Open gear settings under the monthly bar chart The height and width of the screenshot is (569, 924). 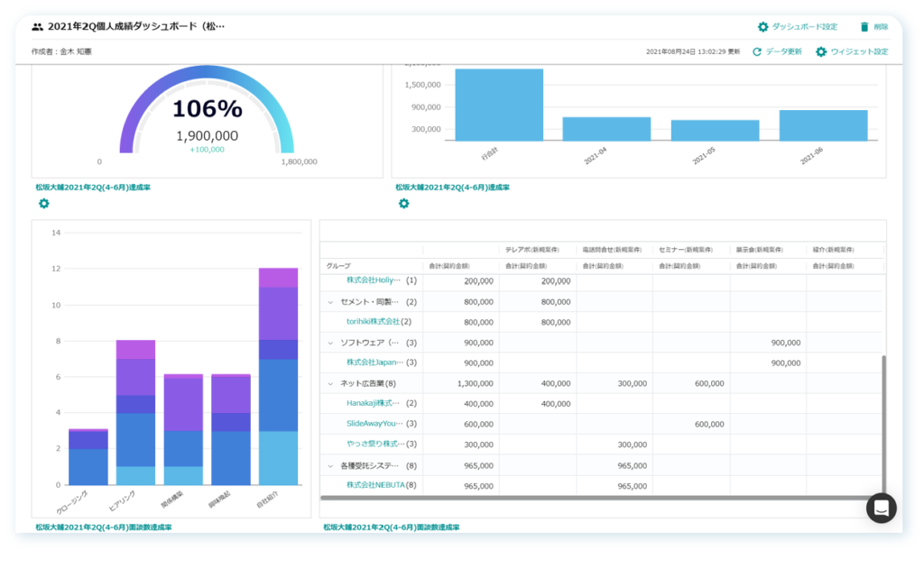403,204
